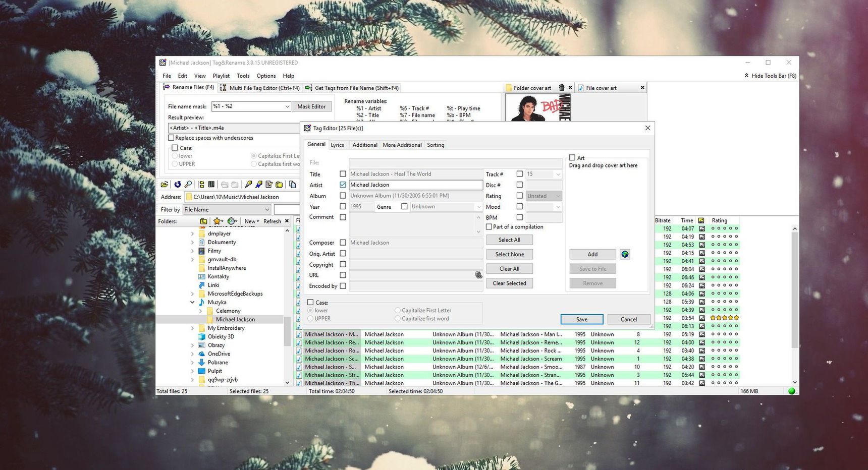
Task: Click trash icon on Folder cover art
Action: [x=561, y=88]
